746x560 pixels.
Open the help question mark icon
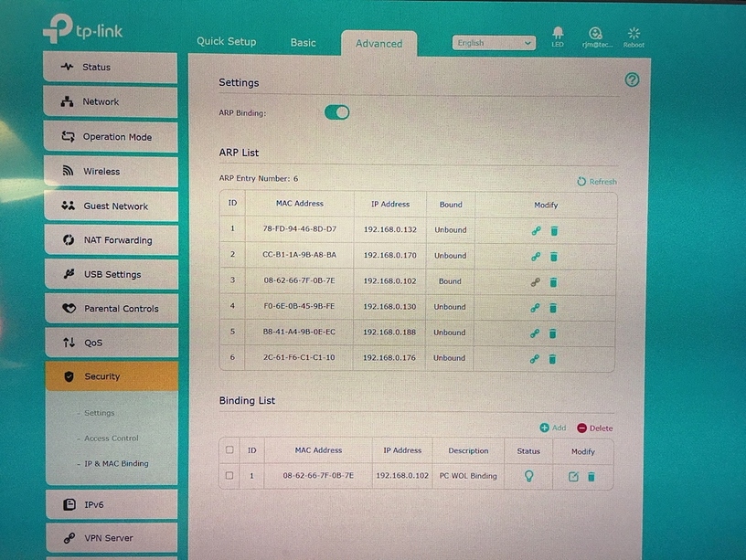tap(632, 79)
